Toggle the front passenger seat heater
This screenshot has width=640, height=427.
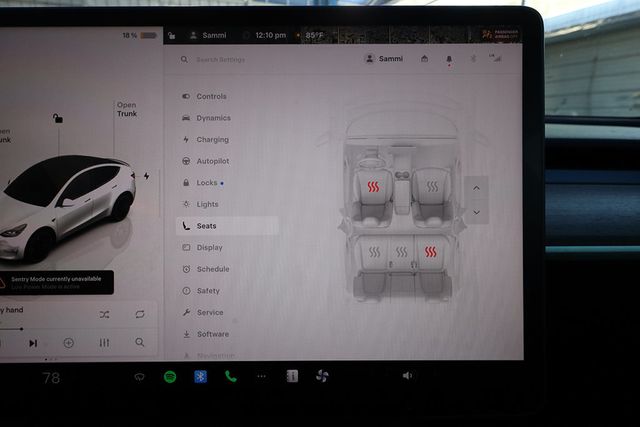point(432,187)
